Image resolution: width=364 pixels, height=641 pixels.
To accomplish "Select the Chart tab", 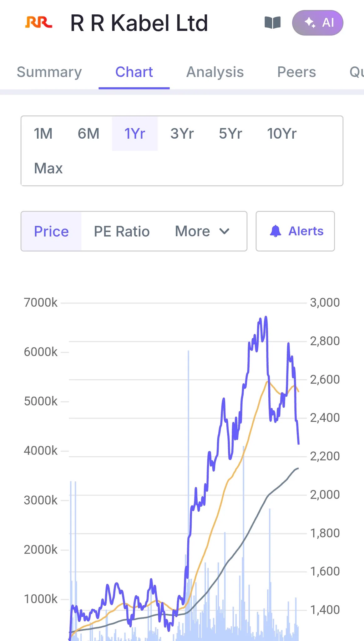I will pos(134,72).
